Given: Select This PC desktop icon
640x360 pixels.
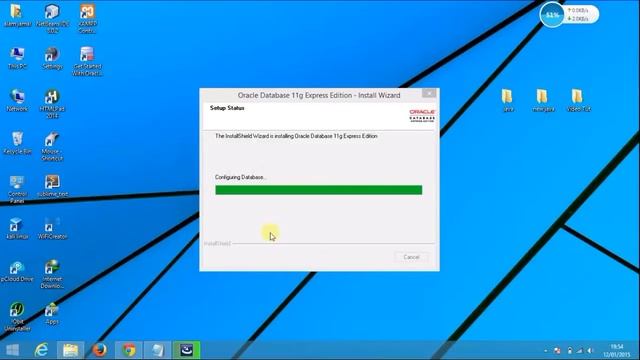Looking at the screenshot, I should [x=17, y=58].
